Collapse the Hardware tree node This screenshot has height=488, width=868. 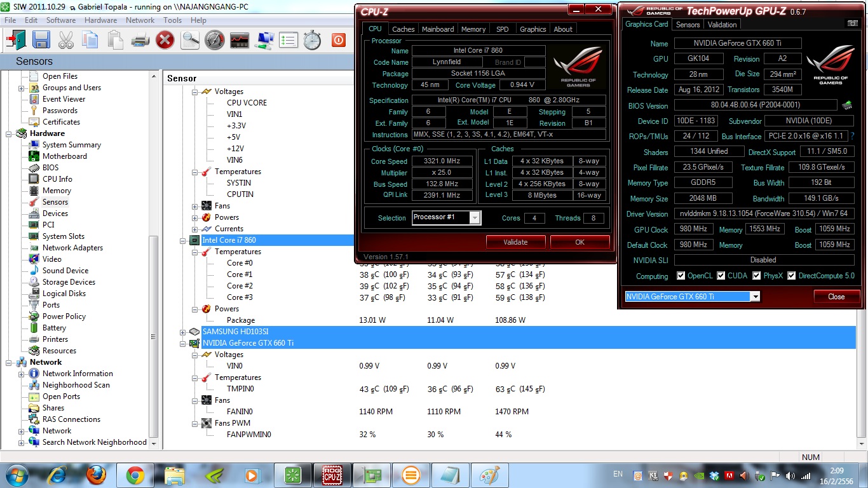click(x=10, y=133)
